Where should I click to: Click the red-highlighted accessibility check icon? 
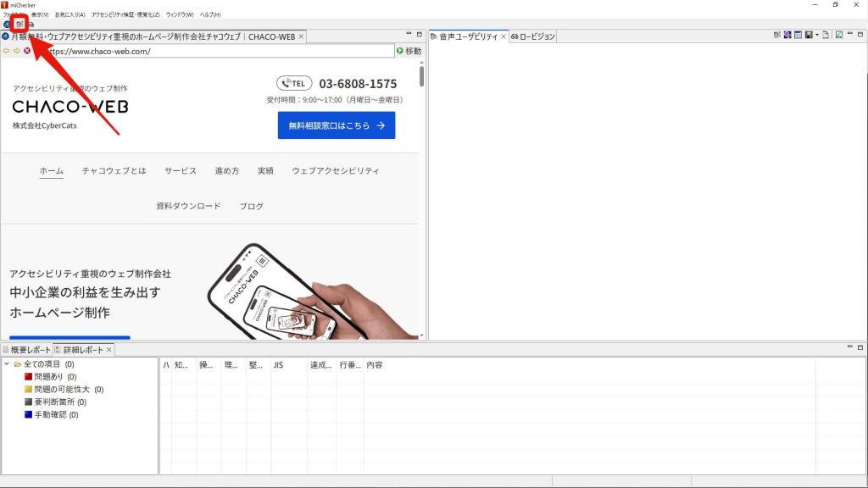[x=19, y=24]
